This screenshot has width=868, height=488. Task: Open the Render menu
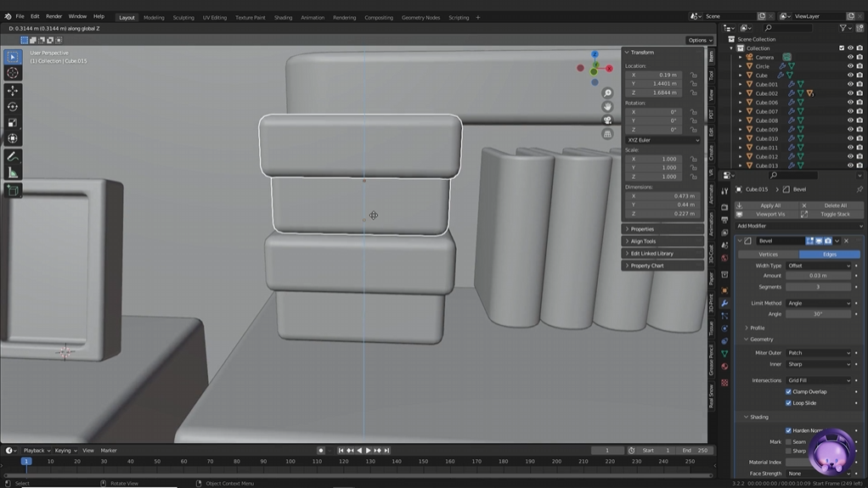[54, 17]
